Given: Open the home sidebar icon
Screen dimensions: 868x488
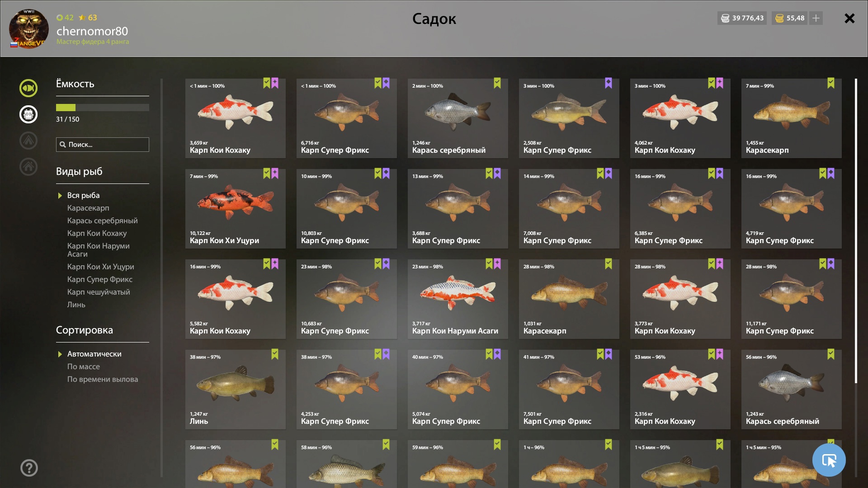Looking at the screenshot, I should (28, 167).
